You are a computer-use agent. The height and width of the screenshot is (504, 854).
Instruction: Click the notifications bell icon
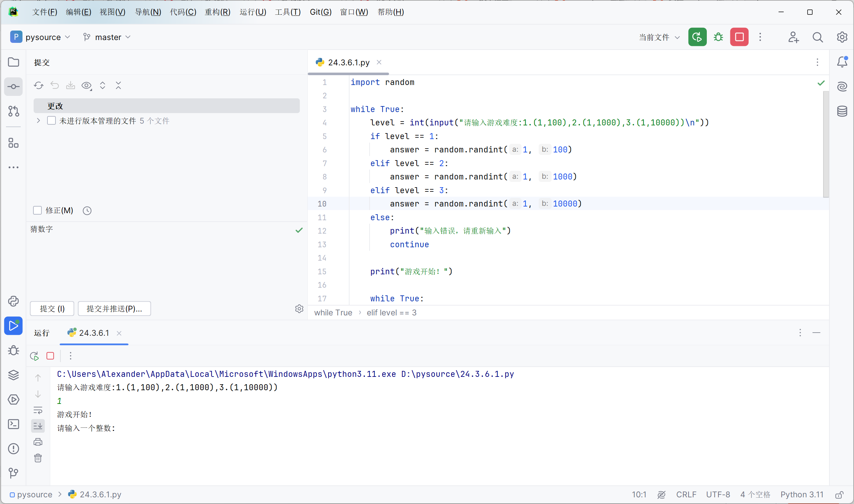pyautogui.click(x=842, y=62)
